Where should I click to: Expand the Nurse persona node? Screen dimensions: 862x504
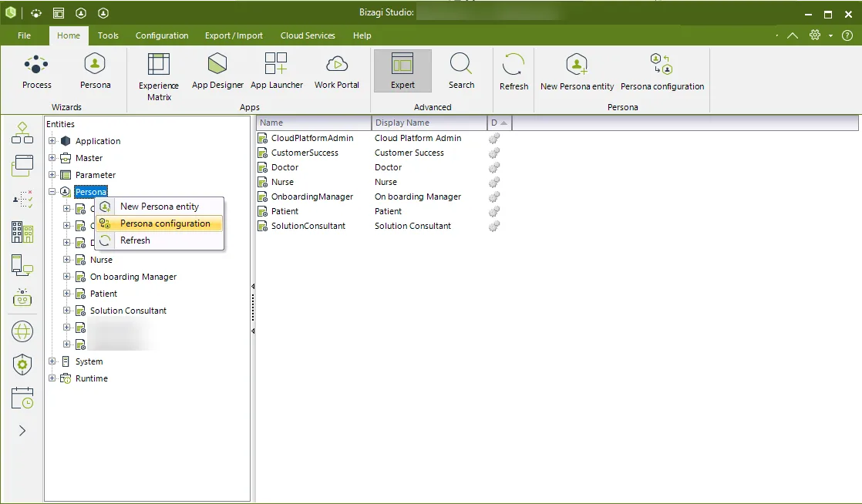click(66, 260)
